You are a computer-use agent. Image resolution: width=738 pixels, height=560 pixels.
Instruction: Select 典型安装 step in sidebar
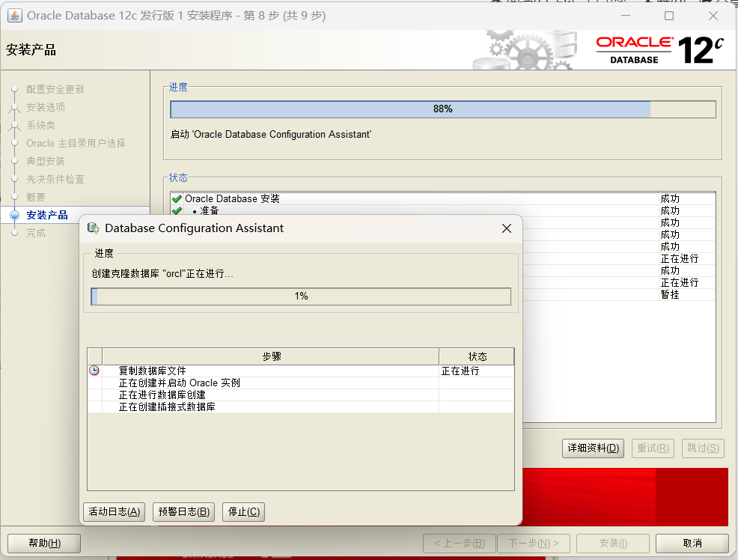pyautogui.click(x=46, y=161)
